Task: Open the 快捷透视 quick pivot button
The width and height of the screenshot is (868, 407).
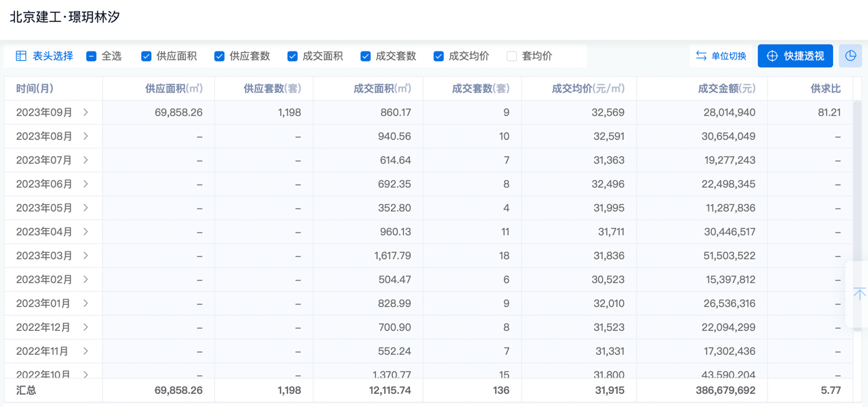Action: click(795, 56)
